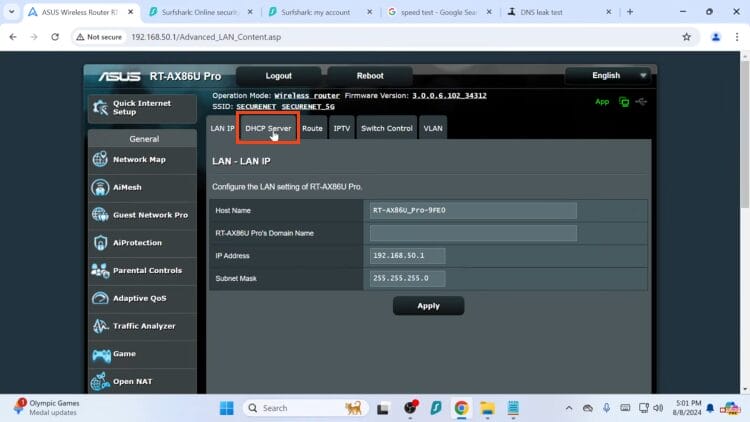Switch to the Switch Control tab
Image resolution: width=750 pixels, height=422 pixels.
pyautogui.click(x=386, y=128)
